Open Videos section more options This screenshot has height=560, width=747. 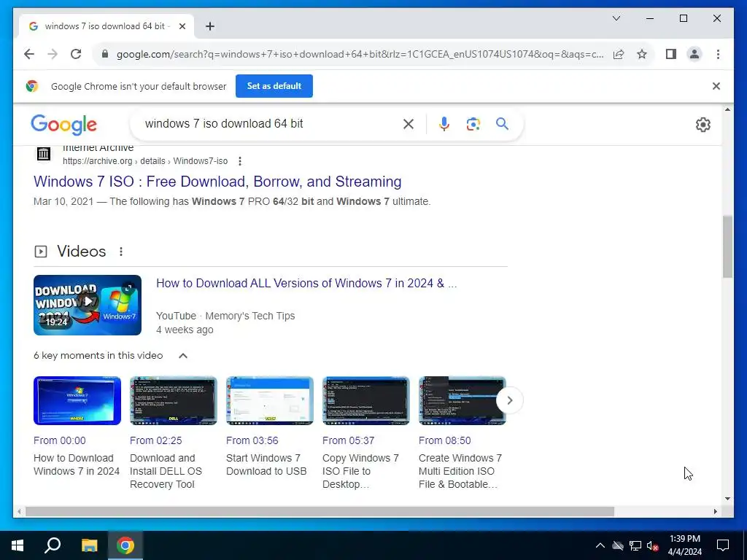[x=121, y=252]
